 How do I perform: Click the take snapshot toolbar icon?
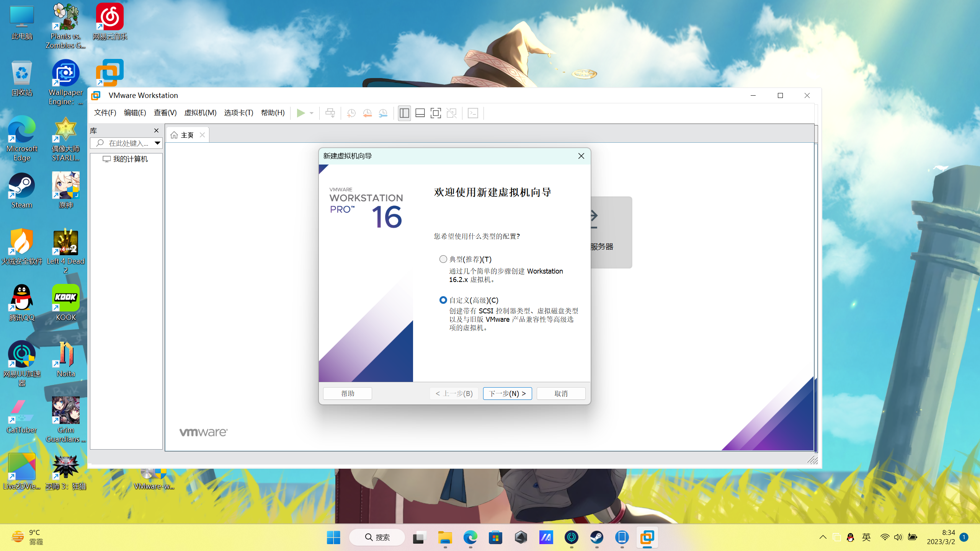pyautogui.click(x=351, y=113)
